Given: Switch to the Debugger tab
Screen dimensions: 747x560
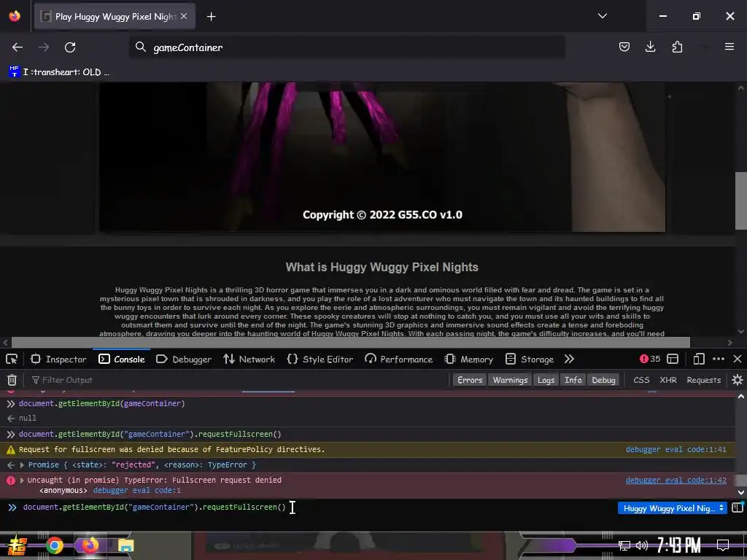Looking at the screenshot, I should coord(184,359).
